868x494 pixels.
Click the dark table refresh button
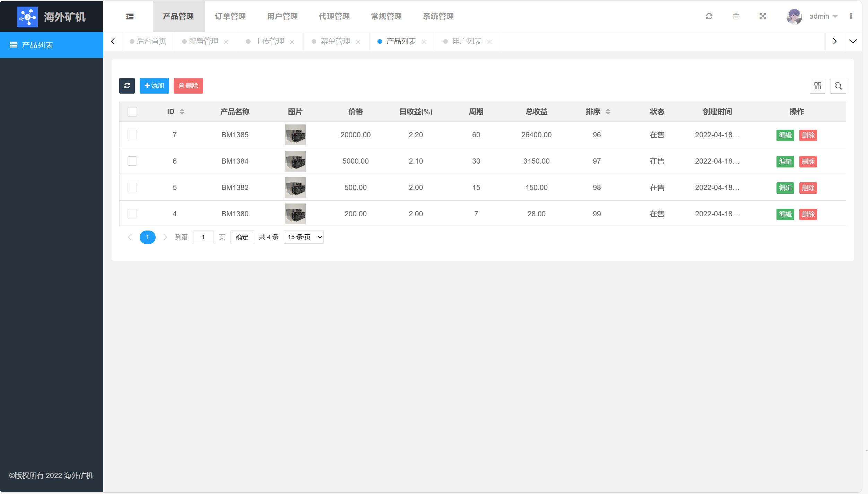(x=127, y=86)
